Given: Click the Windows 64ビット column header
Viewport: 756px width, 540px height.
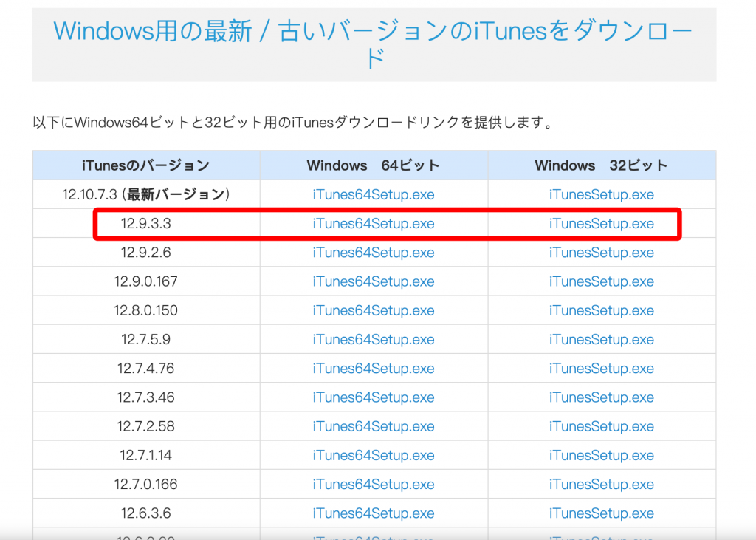Looking at the screenshot, I should coord(374,165).
